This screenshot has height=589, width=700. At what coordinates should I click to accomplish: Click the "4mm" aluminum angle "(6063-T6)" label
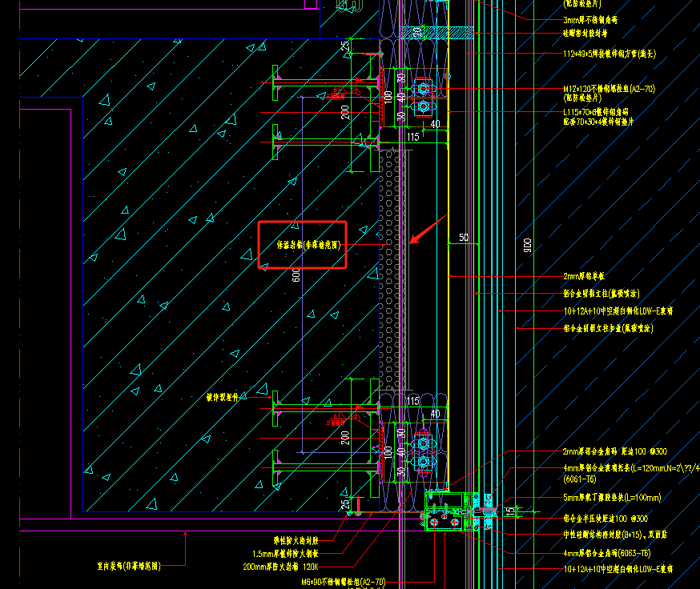tap(606, 553)
